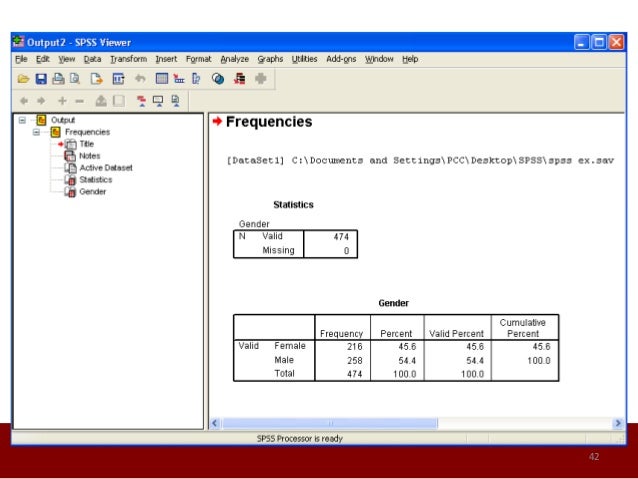Click the Cumulative Percent column header
The height and width of the screenshot is (479, 638).
point(522,328)
